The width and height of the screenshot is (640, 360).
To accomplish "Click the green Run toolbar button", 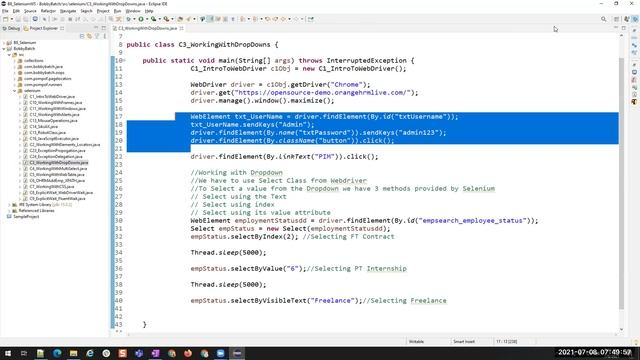I will (x=141, y=19).
